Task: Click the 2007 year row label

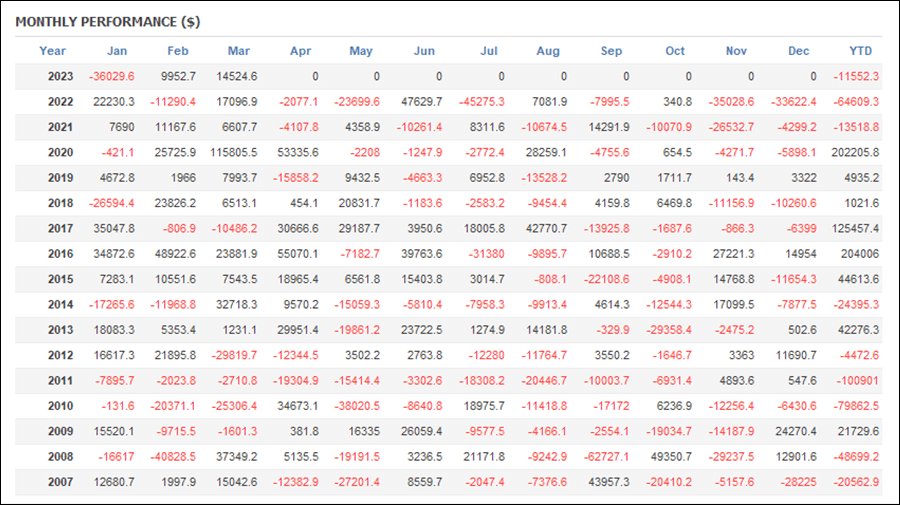Action: click(x=60, y=482)
